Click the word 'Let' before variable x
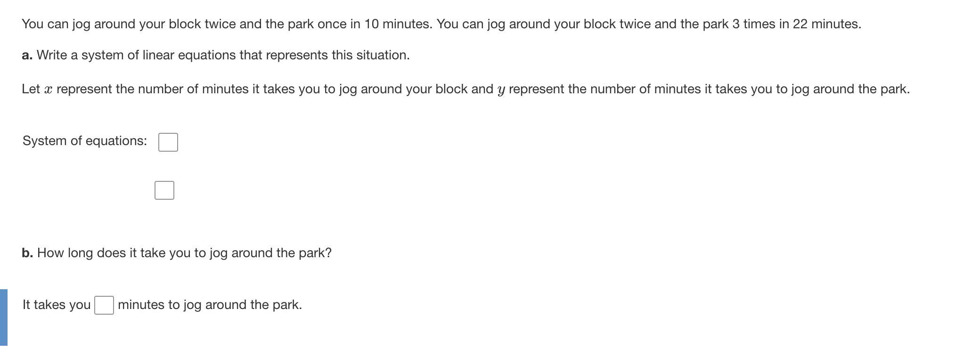 click(31, 89)
